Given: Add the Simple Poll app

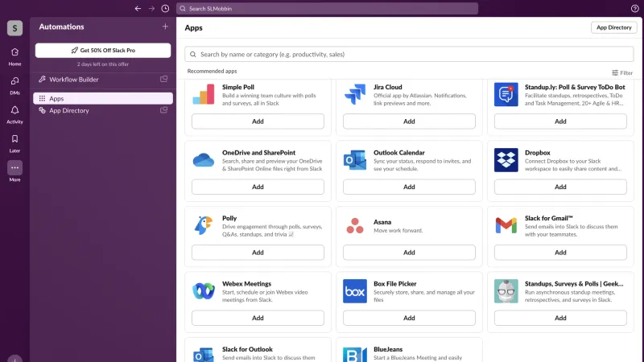Looking at the screenshot, I should pyautogui.click(x=258, y=121).
